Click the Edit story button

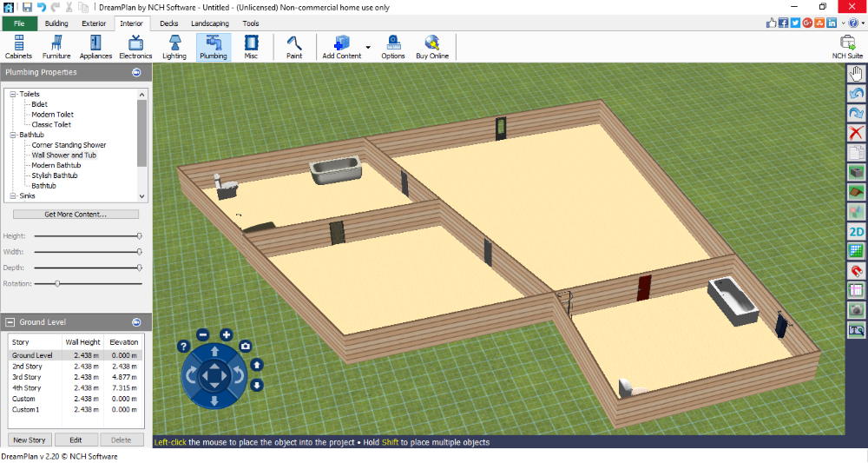[76, 440]
